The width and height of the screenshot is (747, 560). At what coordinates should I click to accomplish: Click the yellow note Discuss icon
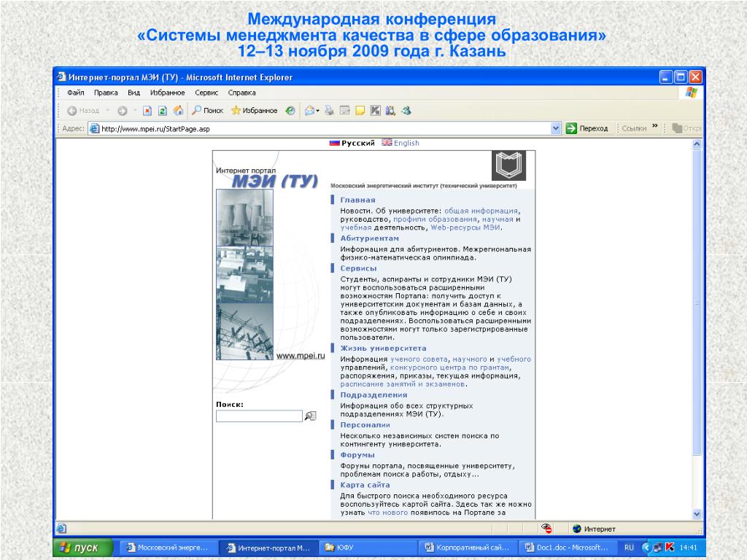coord(360,111)
